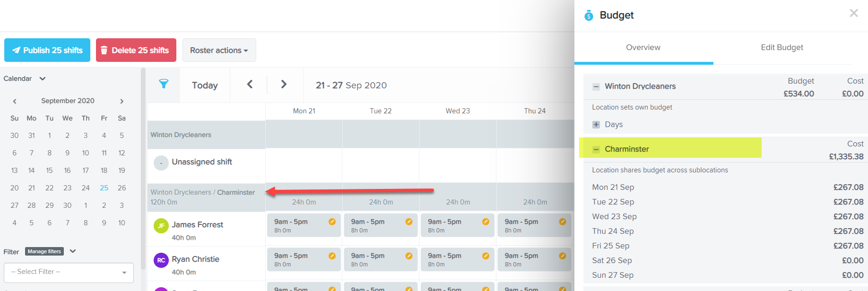Click the Wed 23 Sep budget row
The width and height of the screenshot is (868, 291).
[728, 217]
